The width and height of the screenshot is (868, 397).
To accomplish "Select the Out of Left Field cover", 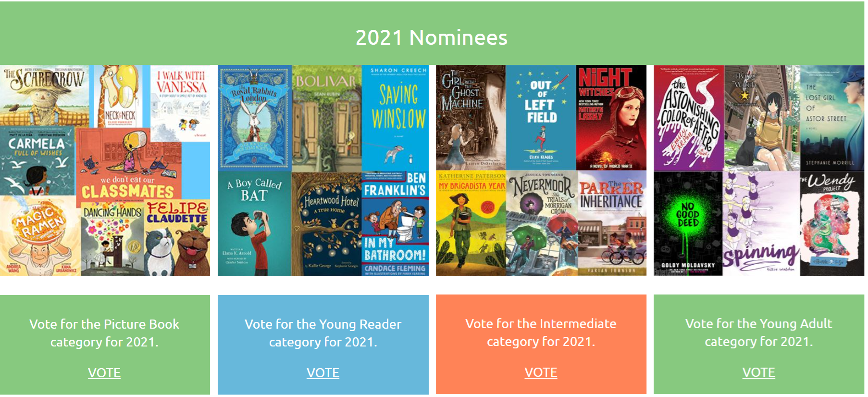I will 541,118.
